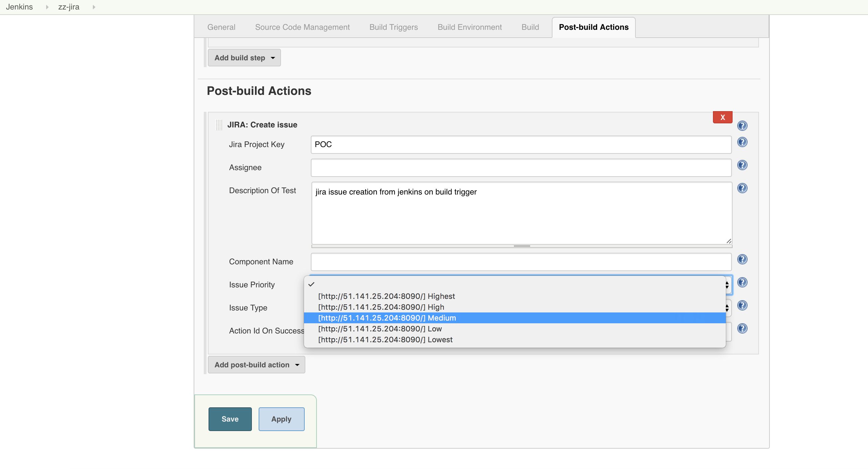The image size is (868, 469).
Task: Grab the drag handle of JIRA: Create issue
Action: click(219, 125)
